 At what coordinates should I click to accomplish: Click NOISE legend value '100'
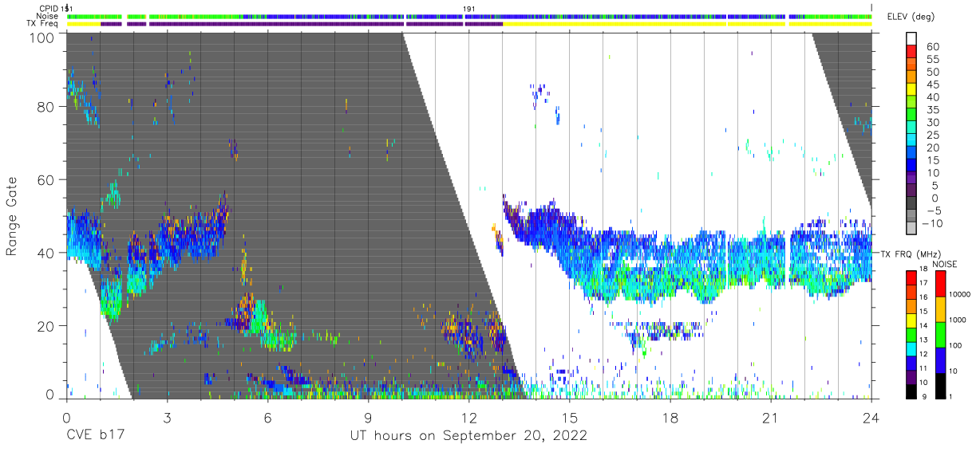955,346
